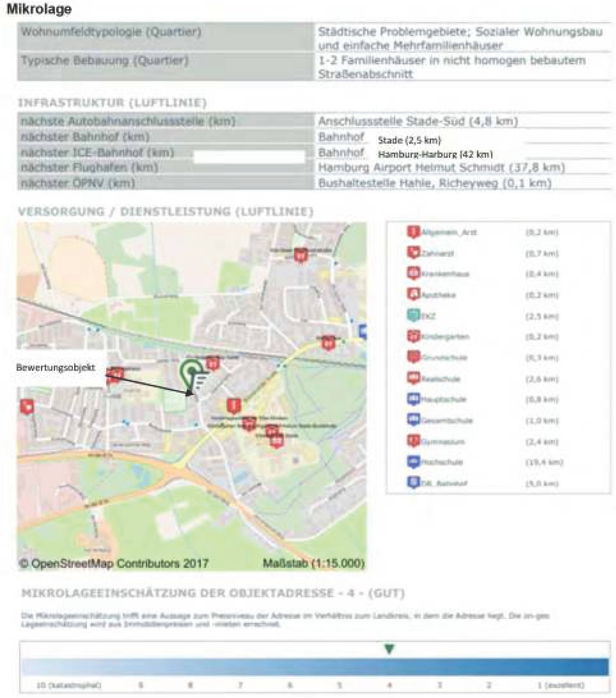Image resolution: width=616 pixels, height=698 pixels.
Task: Click the northernmost red marker on the map
Action: coord(301,256)
